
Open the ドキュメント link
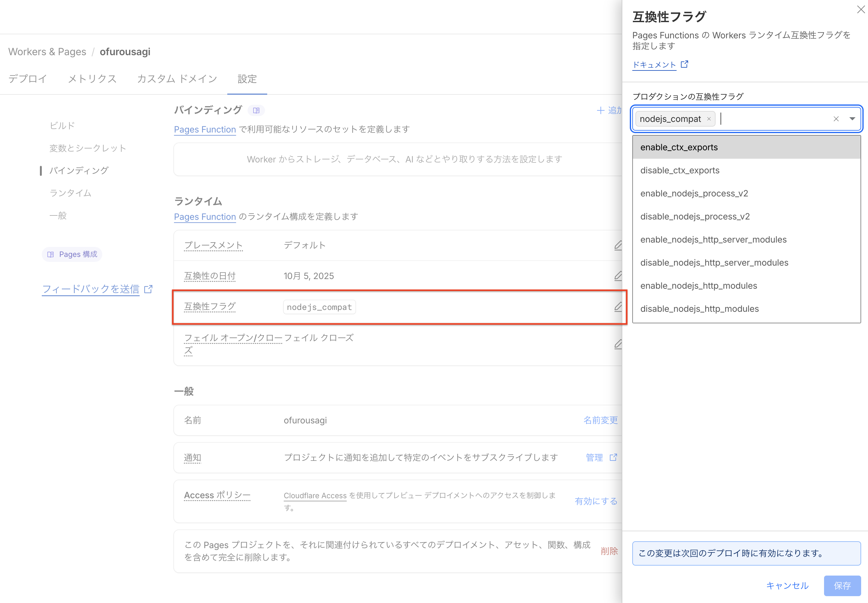[654, 65]
